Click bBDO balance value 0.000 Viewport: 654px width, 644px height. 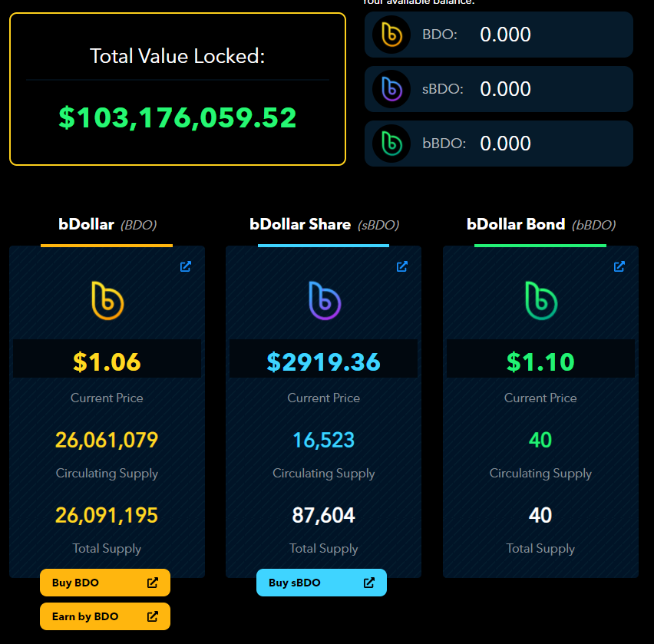505,144
